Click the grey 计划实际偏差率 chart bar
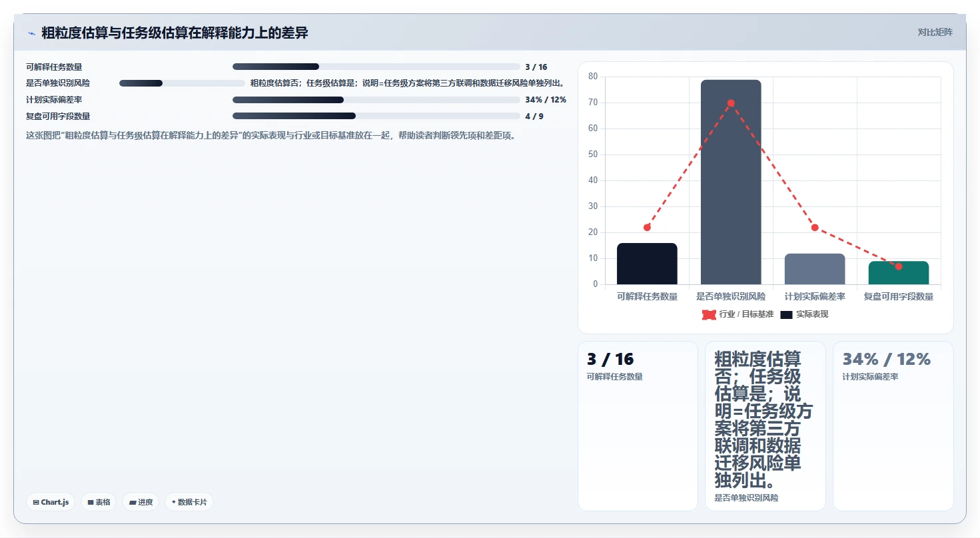This screenshot has height=538, width=980. (x=815, y=269)
